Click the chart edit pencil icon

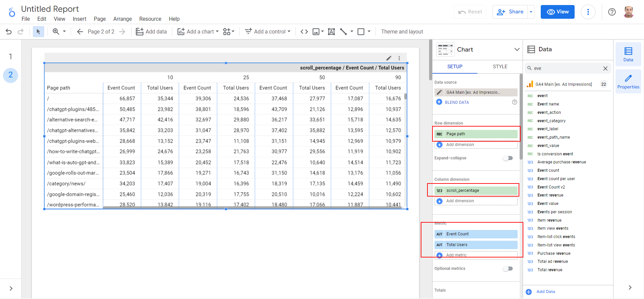(x=389, y=58)
